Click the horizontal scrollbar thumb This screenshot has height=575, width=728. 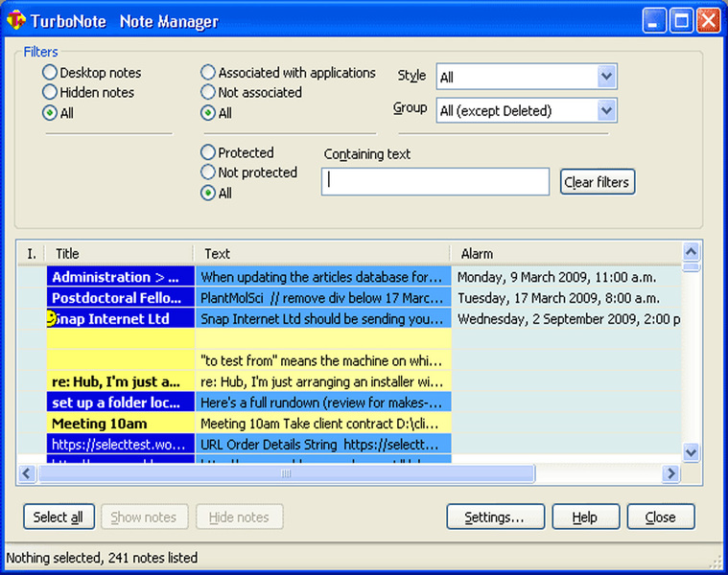(286, 473)
